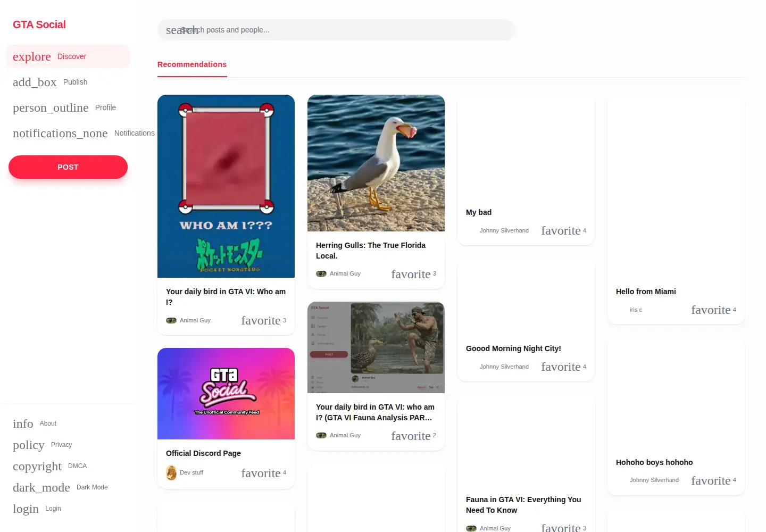Viewport: 766px width, 532px height.
Task: Open the Privacy link text
Action: pyautogui.click(x=61, y=445)
